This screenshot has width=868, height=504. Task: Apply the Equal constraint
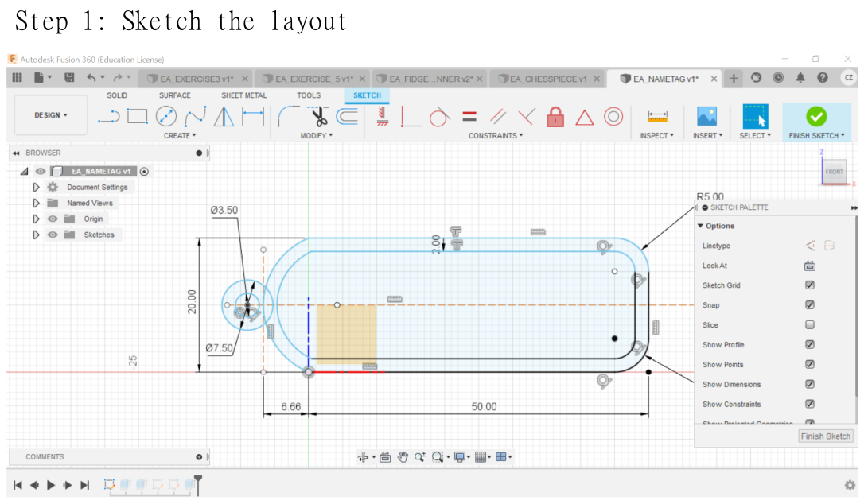pos(469,117)
